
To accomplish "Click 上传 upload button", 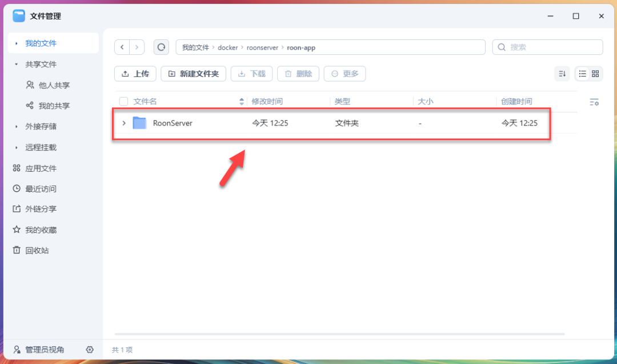I will (x=135, y=74).
